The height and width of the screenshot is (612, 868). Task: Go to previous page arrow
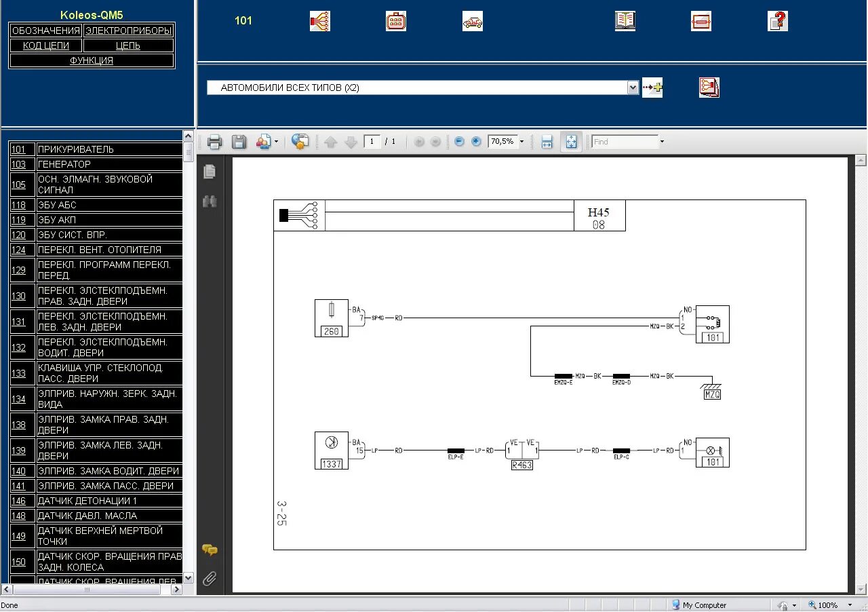pos(330,142)
